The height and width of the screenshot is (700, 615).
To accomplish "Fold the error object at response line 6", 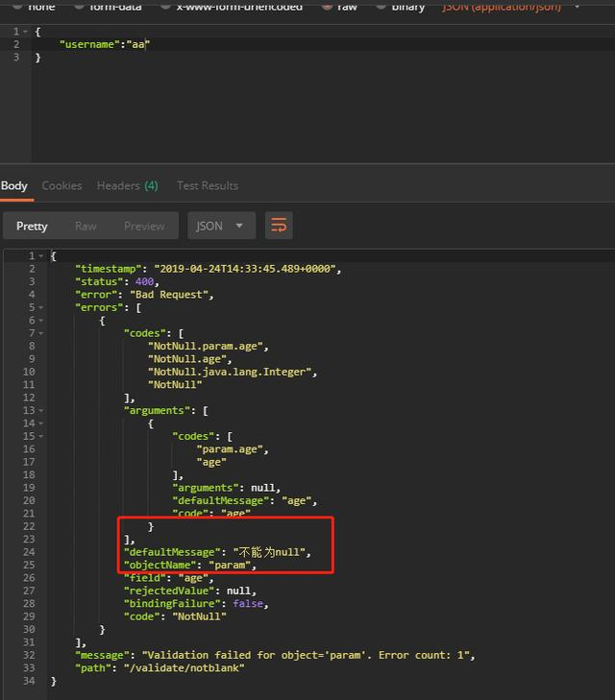I will coord(42,321).
